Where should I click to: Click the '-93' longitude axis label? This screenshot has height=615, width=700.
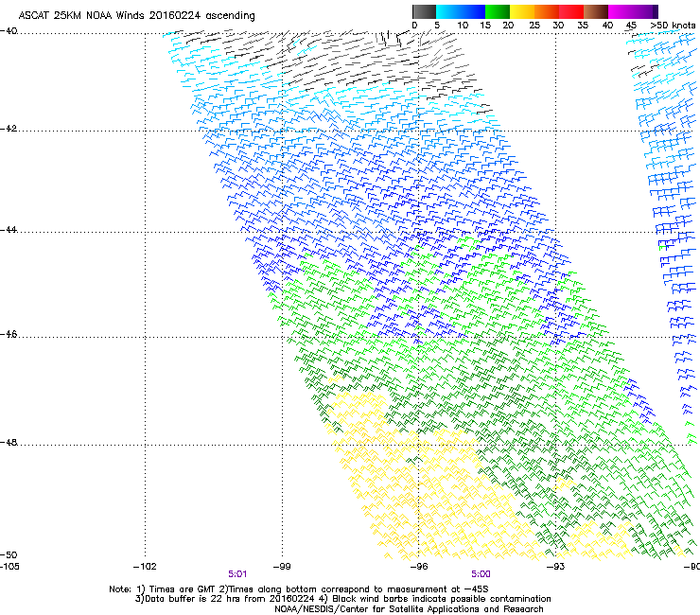click(556, 567)
